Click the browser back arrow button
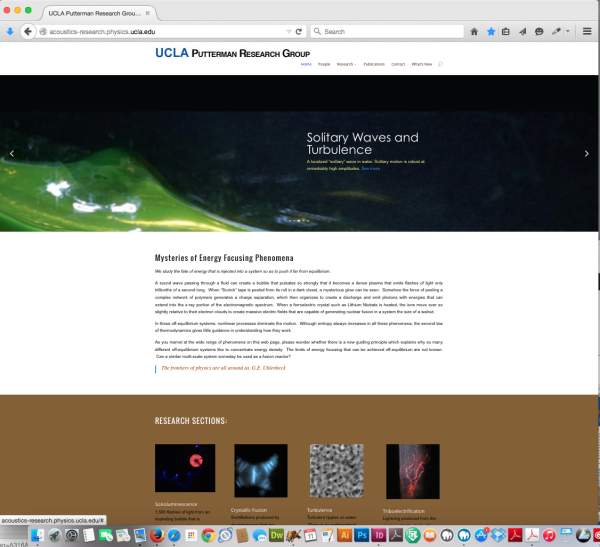 pyautogui.click(x=28, y=31)
